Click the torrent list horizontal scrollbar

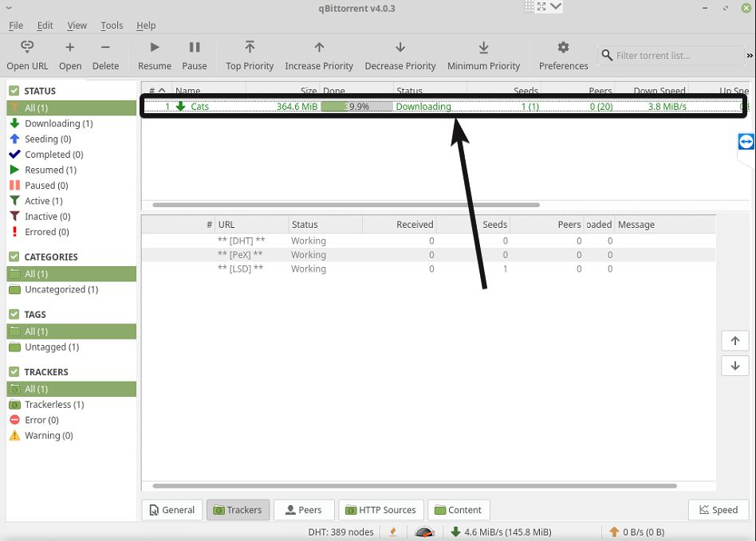pos(346,205)
